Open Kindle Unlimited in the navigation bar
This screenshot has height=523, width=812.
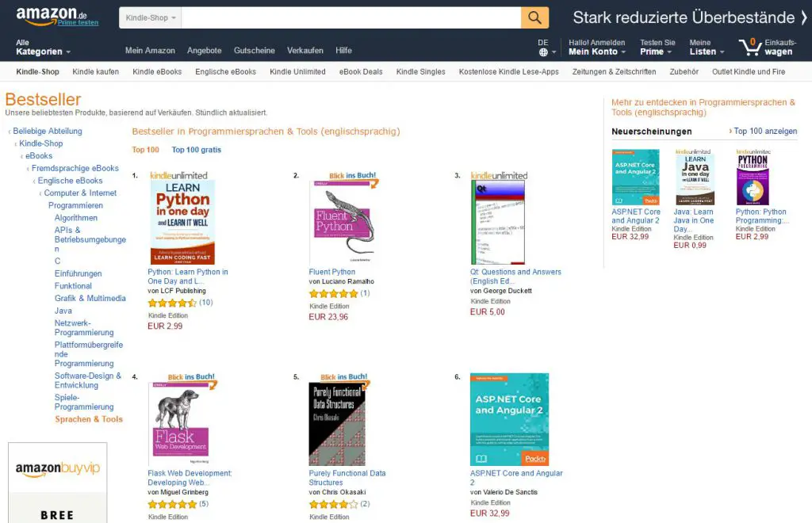click(x=297, y=71)
